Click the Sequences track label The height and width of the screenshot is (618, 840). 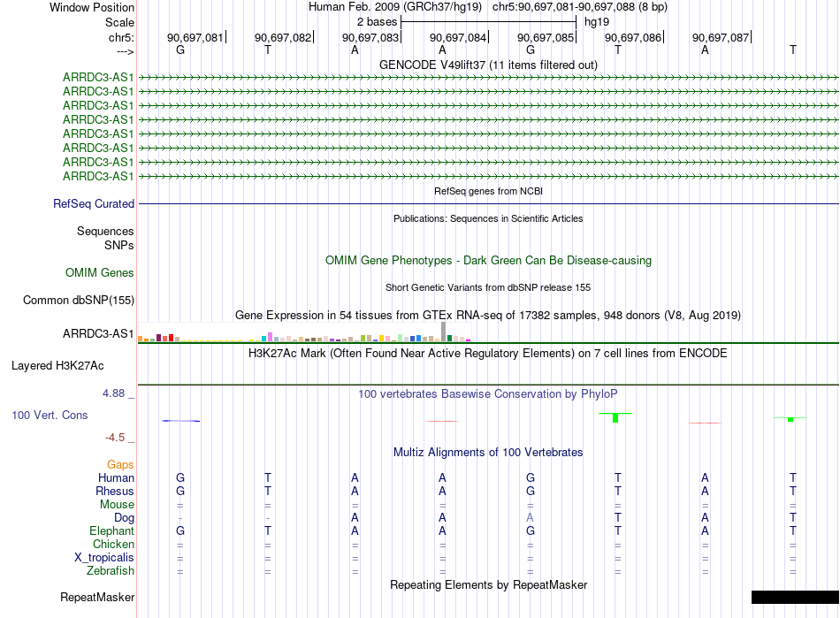coord(105,231)
